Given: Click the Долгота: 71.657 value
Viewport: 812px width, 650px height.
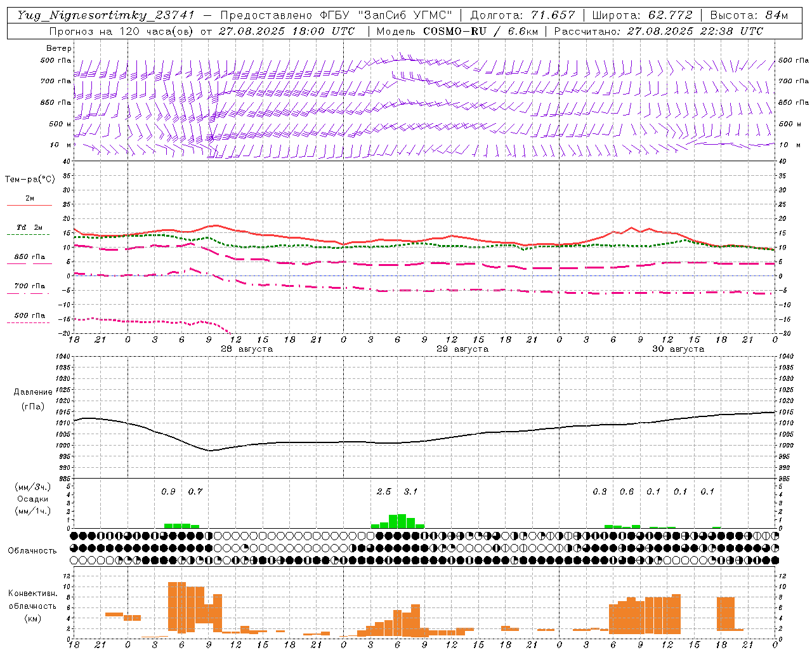Looking at the screenshot, I should (523, 15).
